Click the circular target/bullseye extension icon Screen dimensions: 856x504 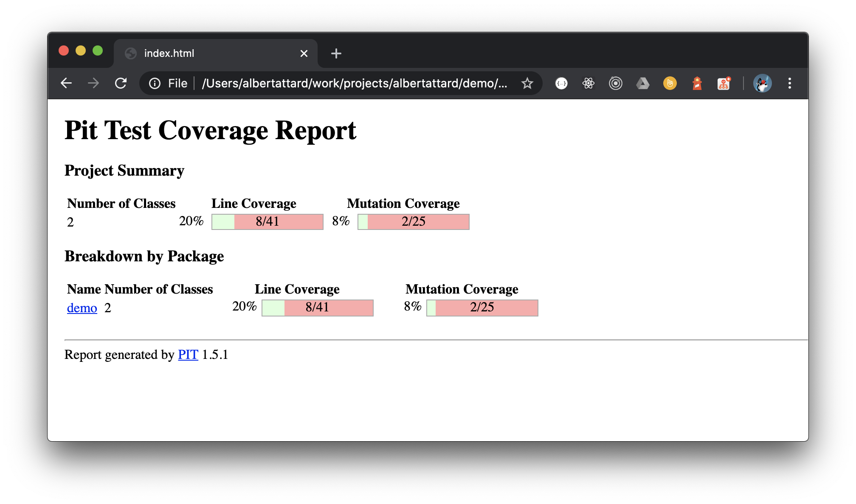tap(615, 84)
